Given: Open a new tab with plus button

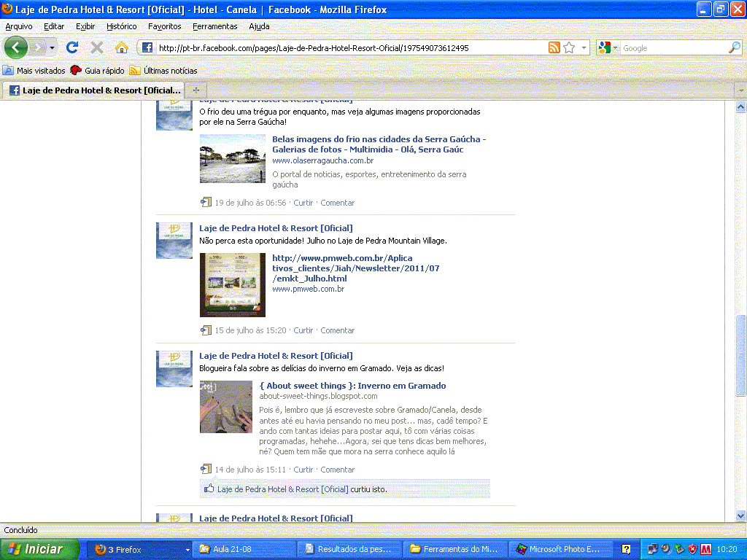Looking at the screenshot, I should [x=196, y=90].
